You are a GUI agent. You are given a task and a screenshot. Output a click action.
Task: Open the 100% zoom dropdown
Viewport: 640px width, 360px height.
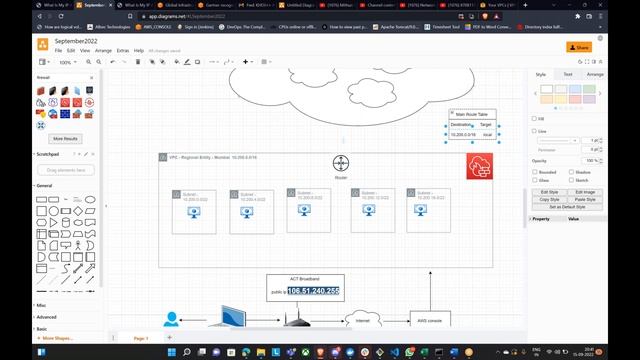[68, 62]
